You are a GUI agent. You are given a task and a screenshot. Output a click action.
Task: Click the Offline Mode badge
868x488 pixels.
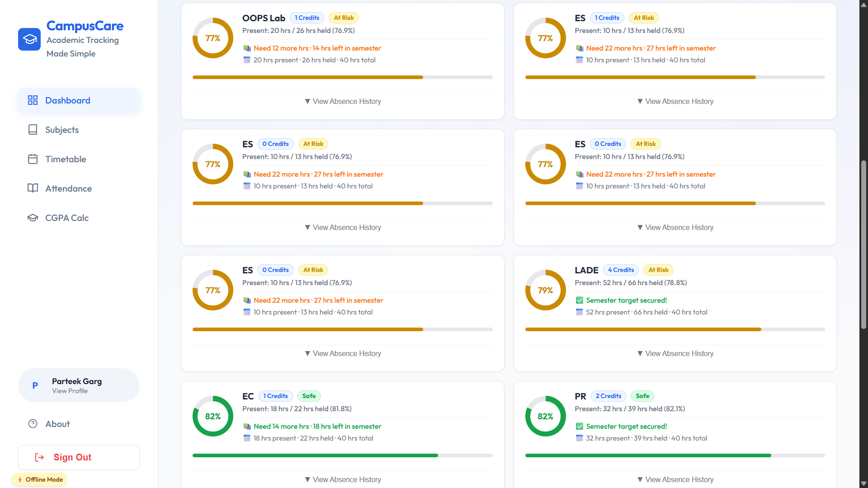[40, 479]
